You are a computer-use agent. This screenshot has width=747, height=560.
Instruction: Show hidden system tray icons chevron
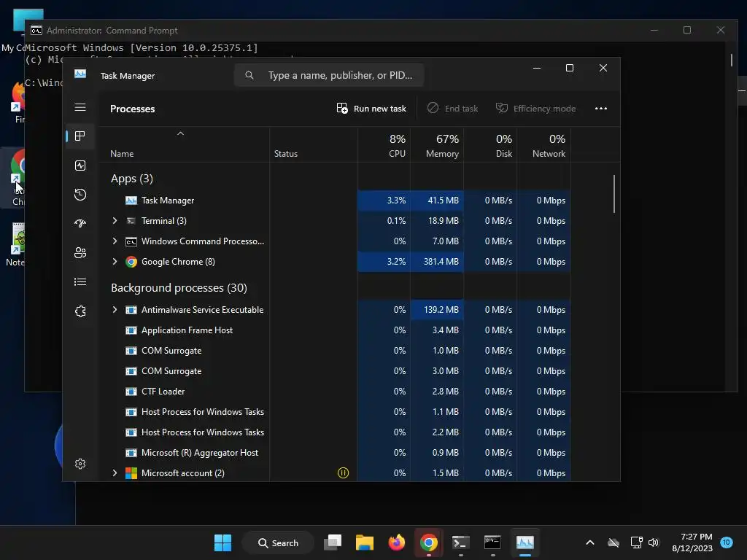(589, 542)
